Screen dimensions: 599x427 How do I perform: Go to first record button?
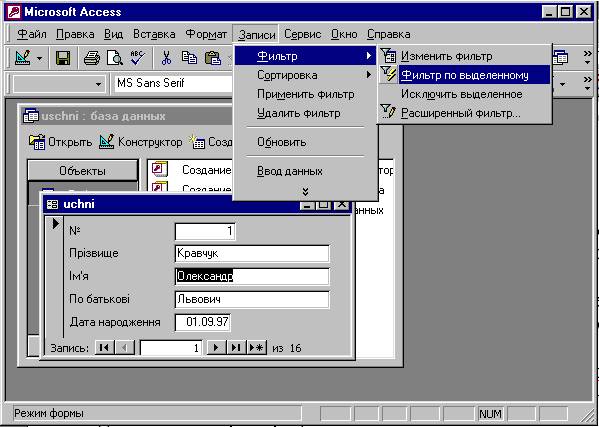pyautogui.click(x=104, y=348)
